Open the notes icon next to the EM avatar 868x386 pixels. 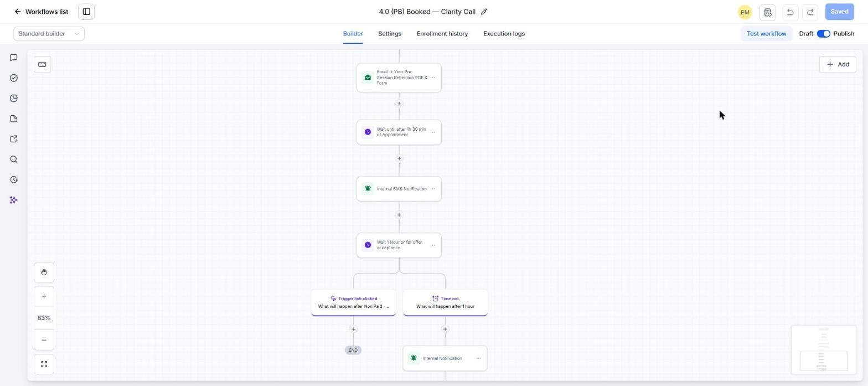click(768, 12)
